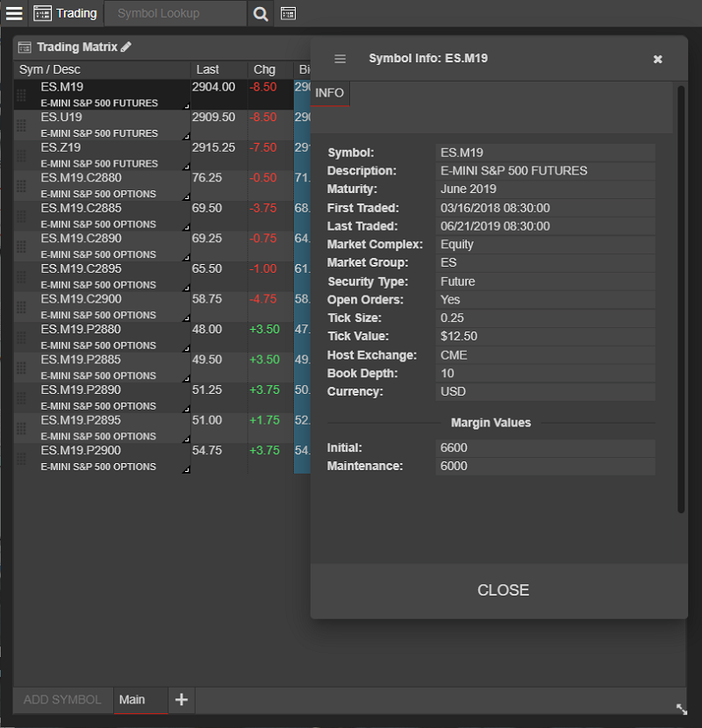Click drag handle of ES.M19.C2890 row
Image resolution: width=702 pixels, height=728 pixels.
pyautogui.click(x=21, y=246)
